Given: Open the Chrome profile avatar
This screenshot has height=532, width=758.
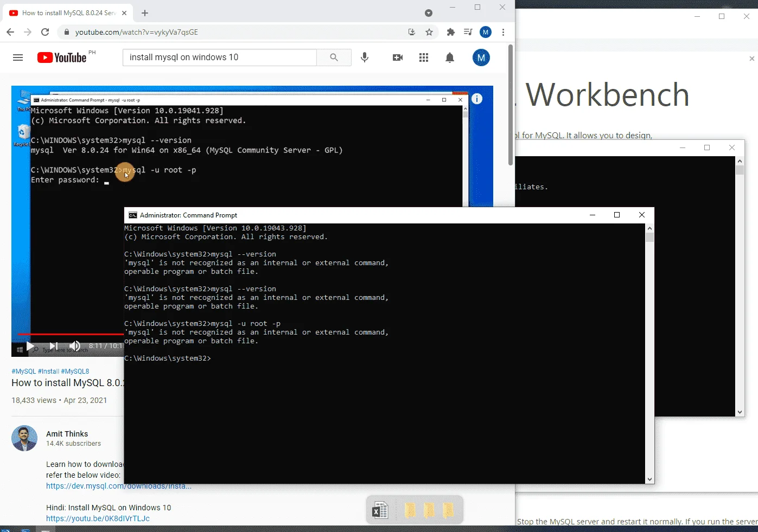Looking at the screenshot, I should click(x=486, y=32).
